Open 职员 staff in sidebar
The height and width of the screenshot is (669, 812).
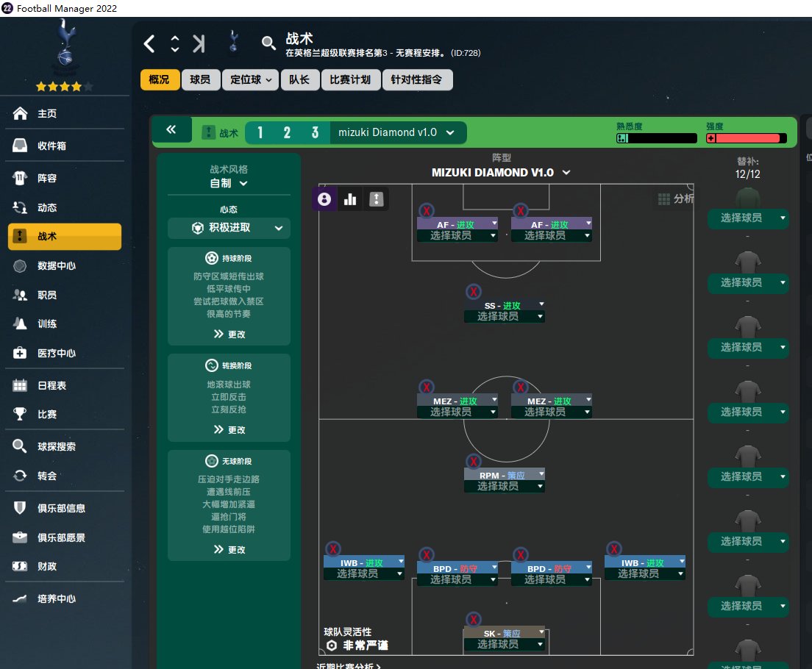(65, 295)
